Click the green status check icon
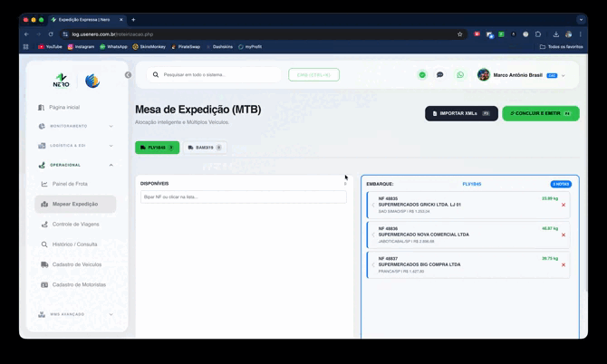Screen dimensions: 607x364 pyautogui.click(x=422, y=75)
